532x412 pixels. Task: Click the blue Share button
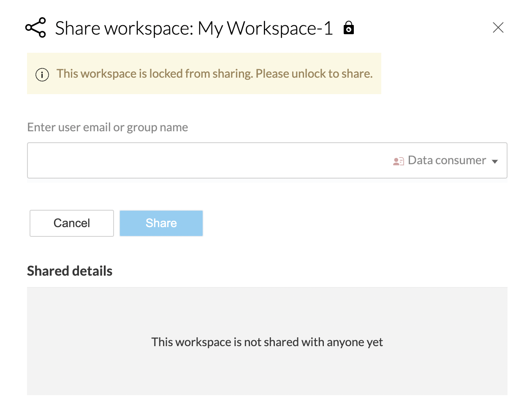[161, 223]
